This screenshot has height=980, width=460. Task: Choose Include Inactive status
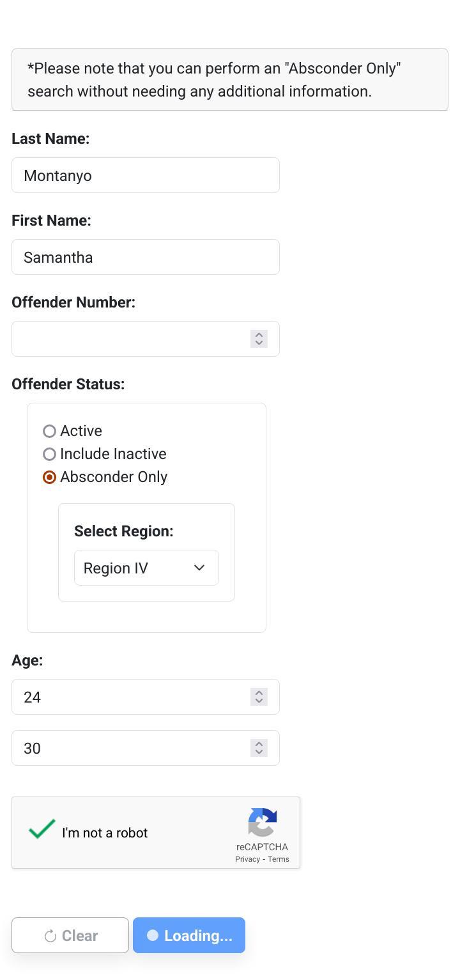point(49,453)
